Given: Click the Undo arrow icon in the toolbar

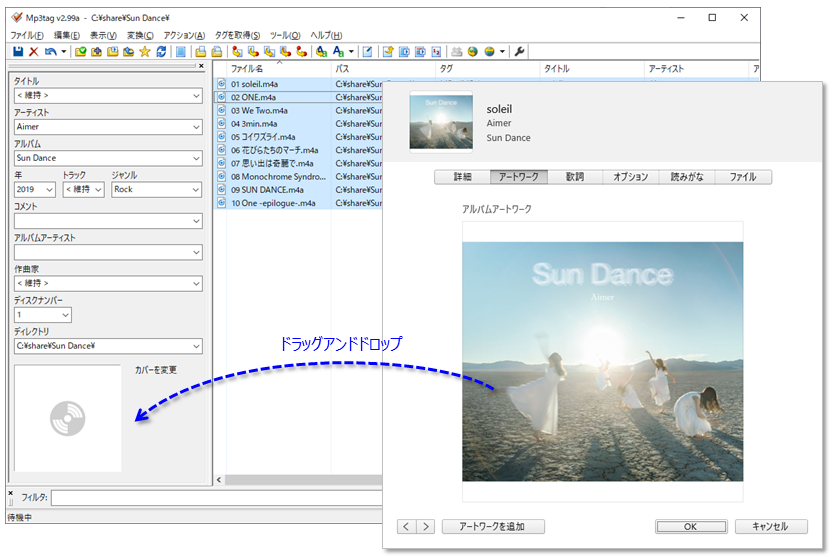Looking at the screenshot, I should tap(50, 52).
